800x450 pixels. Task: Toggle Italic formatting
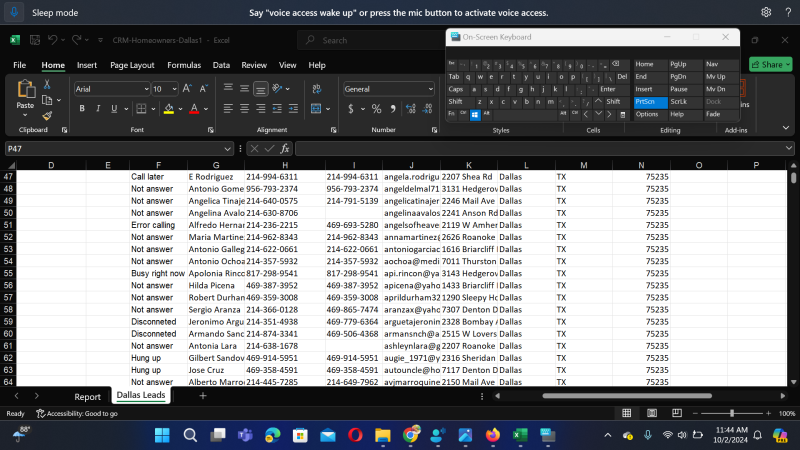pos(98,109)
